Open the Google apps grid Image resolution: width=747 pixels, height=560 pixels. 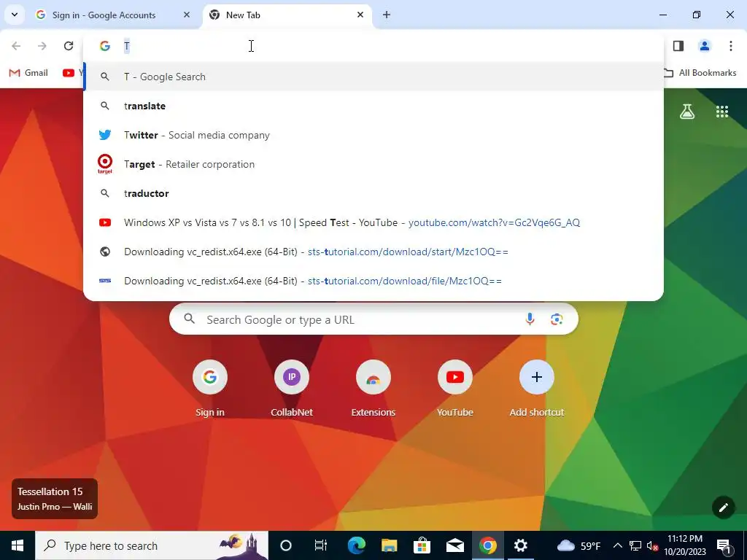(721, 112)
